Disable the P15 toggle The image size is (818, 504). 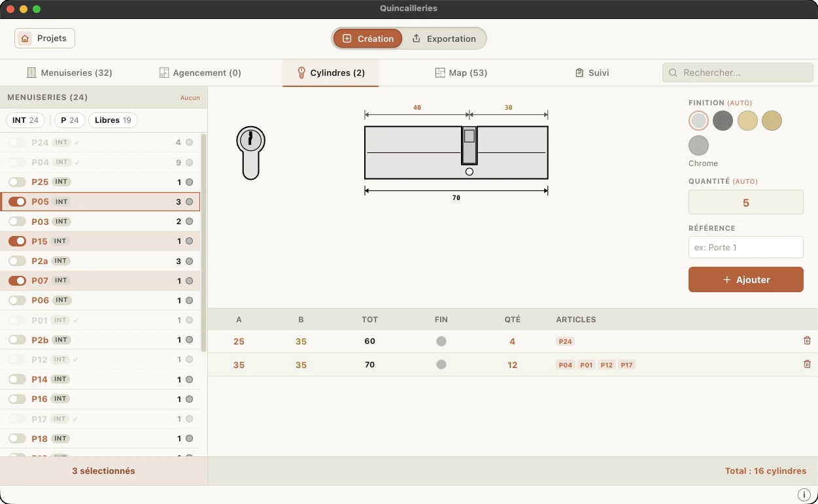click(18, 241)
